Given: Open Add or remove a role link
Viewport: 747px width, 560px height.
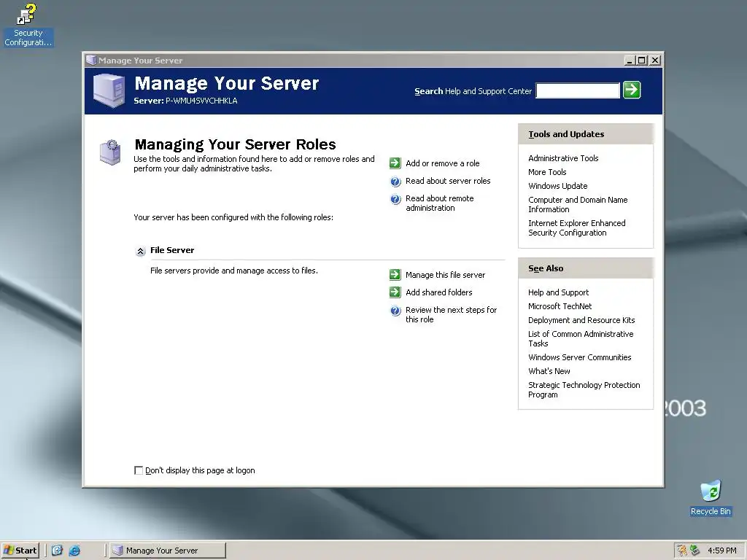Looking at the screenshot, I should click(x=443, y=163).
